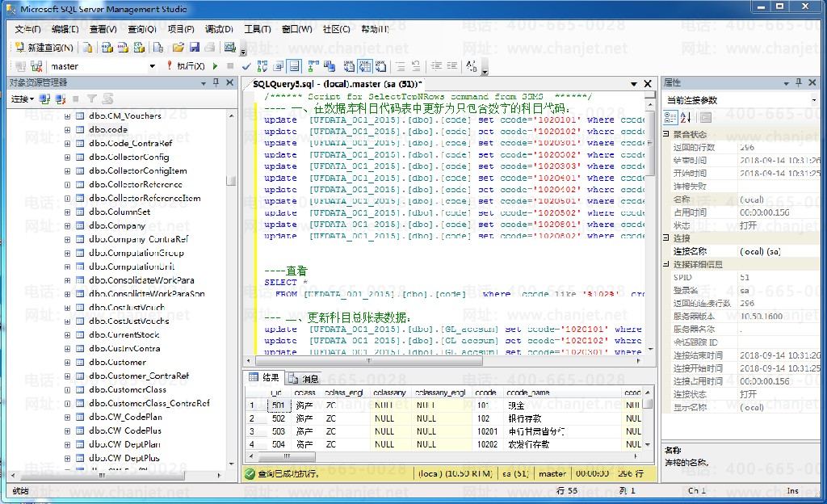Click the Save file icon
Viewport: 827px width, 504px height.
[194, 48]
